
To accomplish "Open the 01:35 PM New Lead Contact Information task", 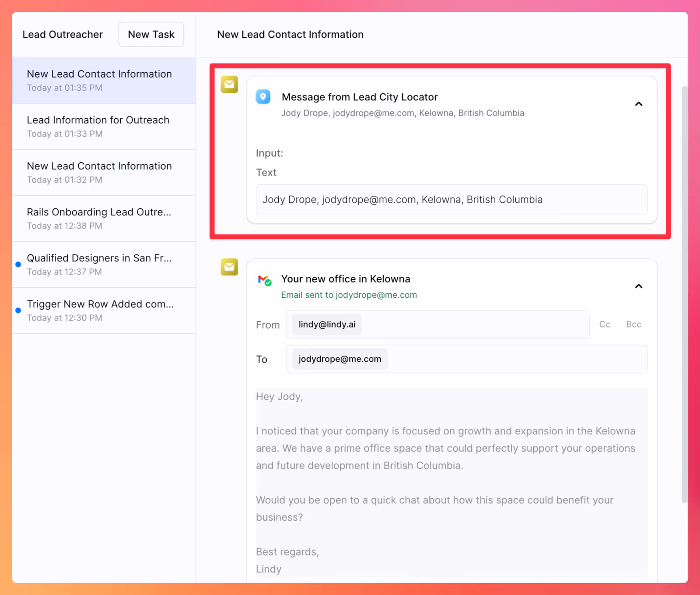I will coord(104,81).
